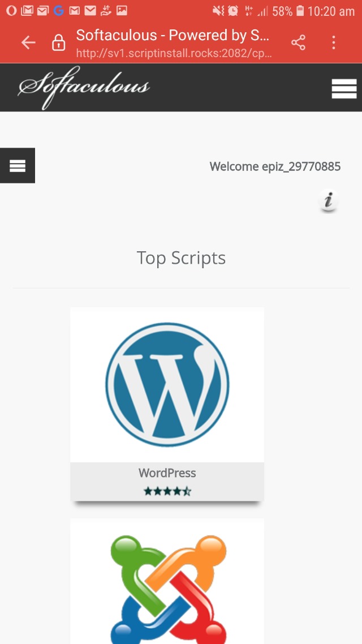Open the share icon in browser bar
Screen dimensions: 362x644
299,42
